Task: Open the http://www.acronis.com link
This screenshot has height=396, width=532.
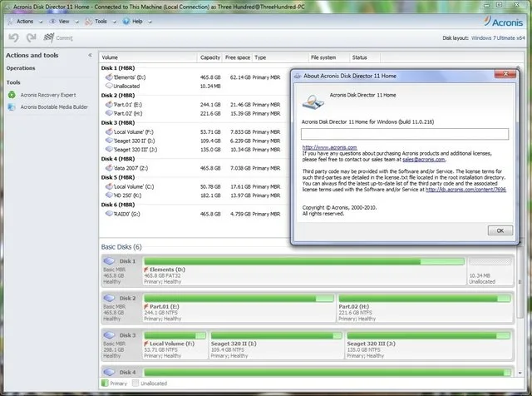Action: 329,147
